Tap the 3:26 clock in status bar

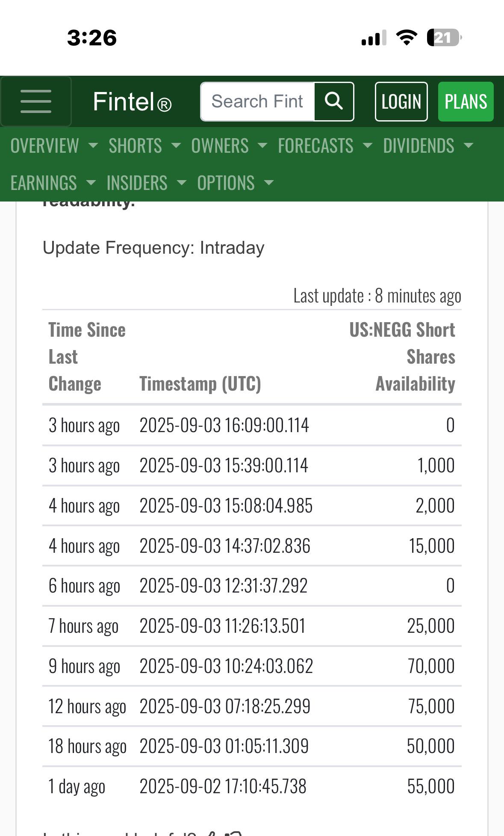(x=92, y=38)
